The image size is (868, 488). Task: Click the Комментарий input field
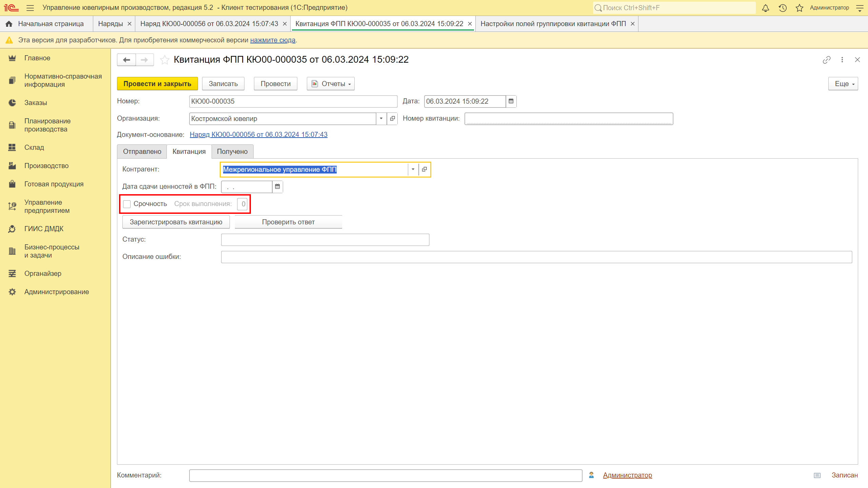[x=386, y=475]
